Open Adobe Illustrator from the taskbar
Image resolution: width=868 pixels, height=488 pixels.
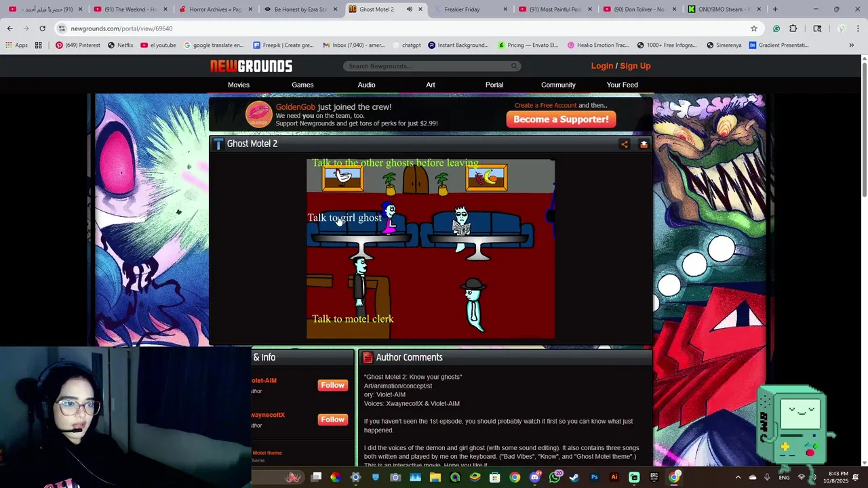coord(614,477)
